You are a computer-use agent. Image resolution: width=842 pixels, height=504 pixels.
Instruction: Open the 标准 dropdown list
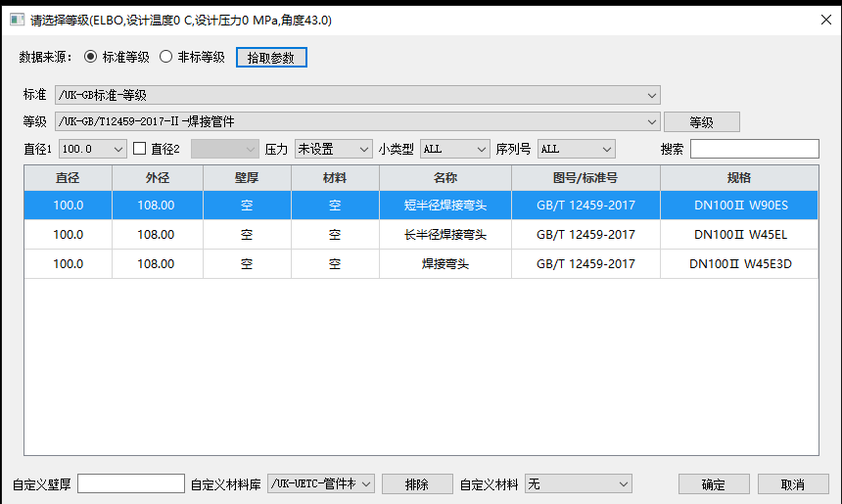click(x=357, y=95)
